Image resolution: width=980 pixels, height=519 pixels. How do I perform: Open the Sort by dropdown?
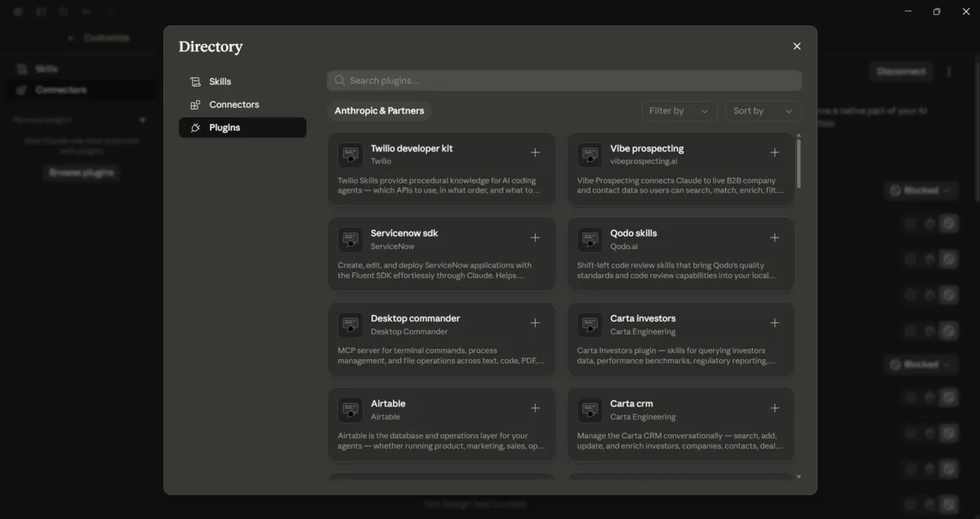764,111
